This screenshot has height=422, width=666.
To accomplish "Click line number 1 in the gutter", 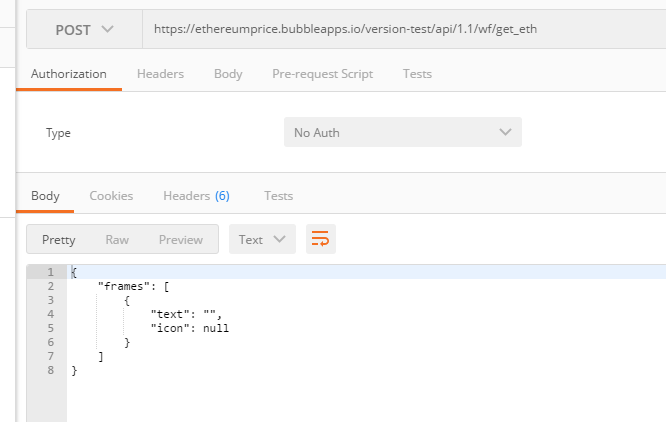I will (49, 272).
